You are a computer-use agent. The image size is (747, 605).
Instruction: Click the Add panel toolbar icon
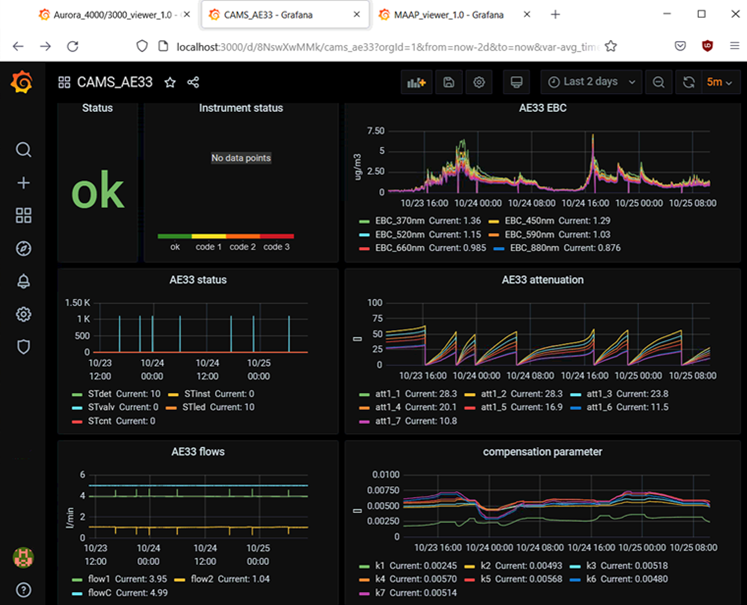[x=416, y=82]
